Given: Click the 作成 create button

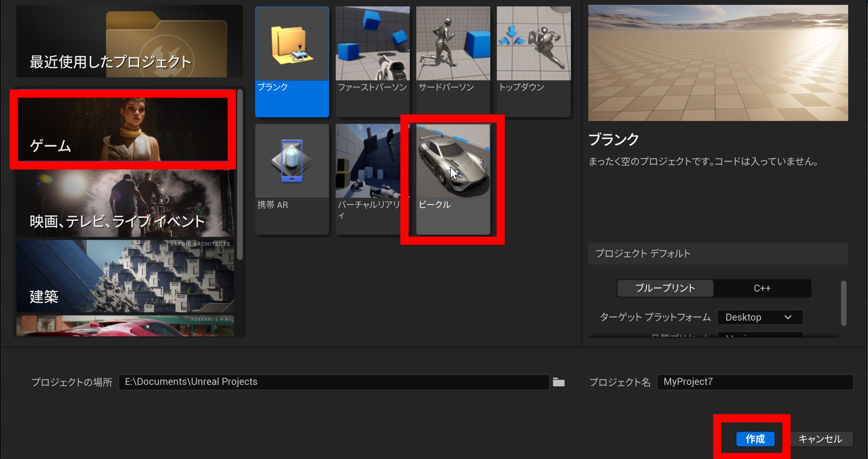Looking at the screenshot, I should [x=755, y=439].
